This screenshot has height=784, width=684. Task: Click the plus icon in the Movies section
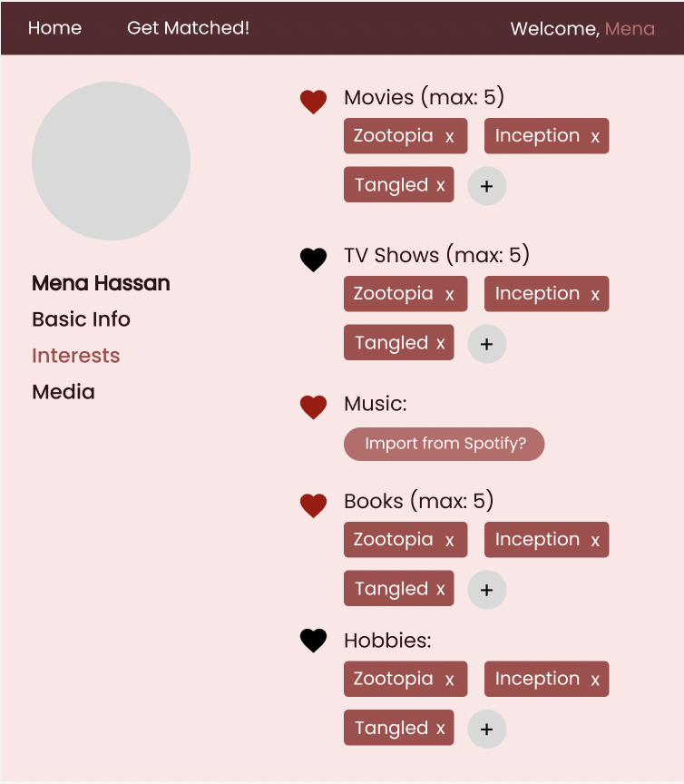pyautogui.click(x=486, y=186)
